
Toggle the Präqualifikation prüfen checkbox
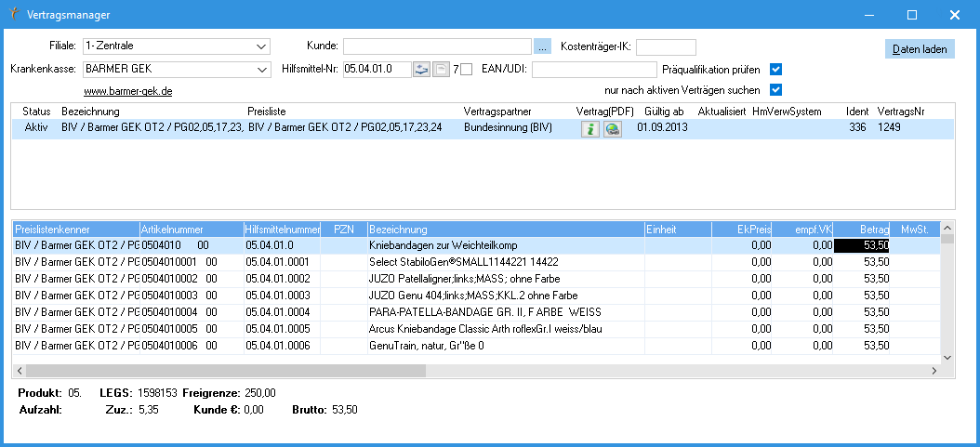(776, 69)
